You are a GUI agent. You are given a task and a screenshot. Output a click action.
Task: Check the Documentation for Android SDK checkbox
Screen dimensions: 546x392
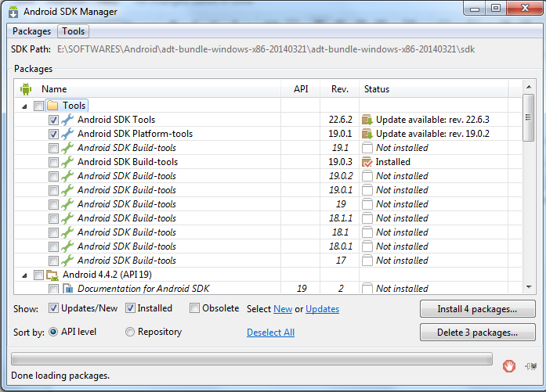point(53,289)
